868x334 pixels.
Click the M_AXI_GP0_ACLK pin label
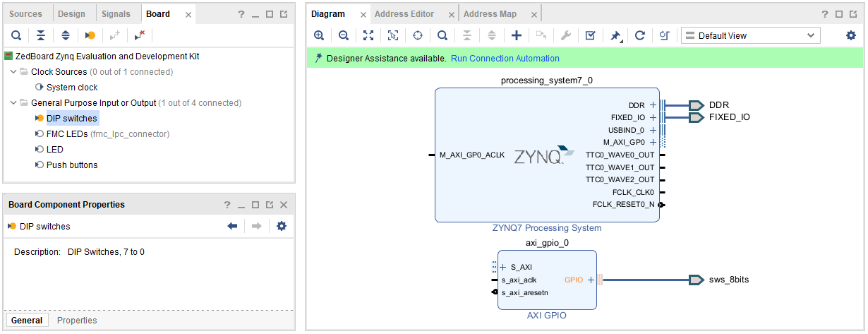pyautogui.click(x=472, y=155)
